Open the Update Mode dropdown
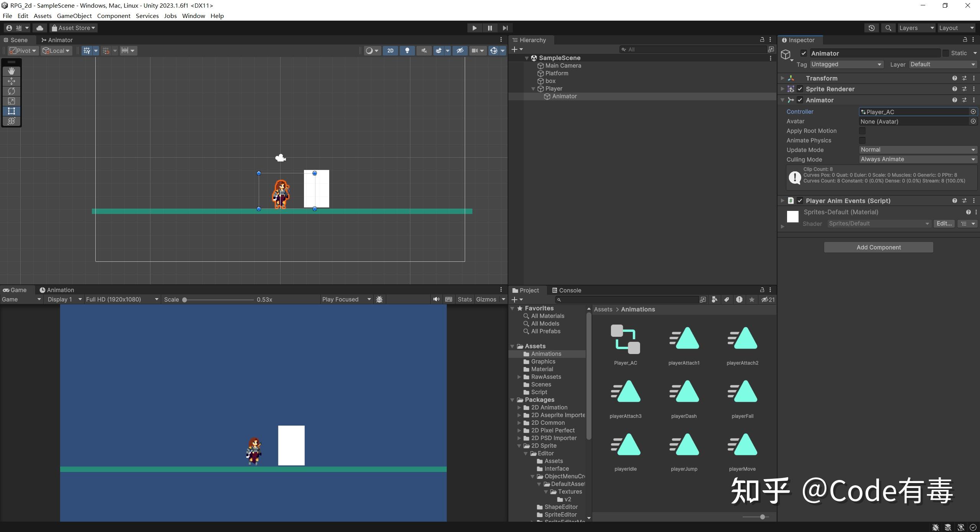Image resolution: width=980 pixels, height=532 pixels. point(917,150)
